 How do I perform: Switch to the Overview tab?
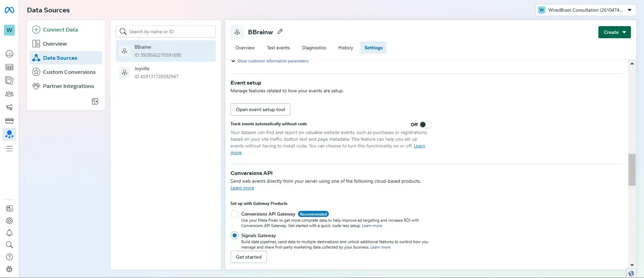coord(245,48)
